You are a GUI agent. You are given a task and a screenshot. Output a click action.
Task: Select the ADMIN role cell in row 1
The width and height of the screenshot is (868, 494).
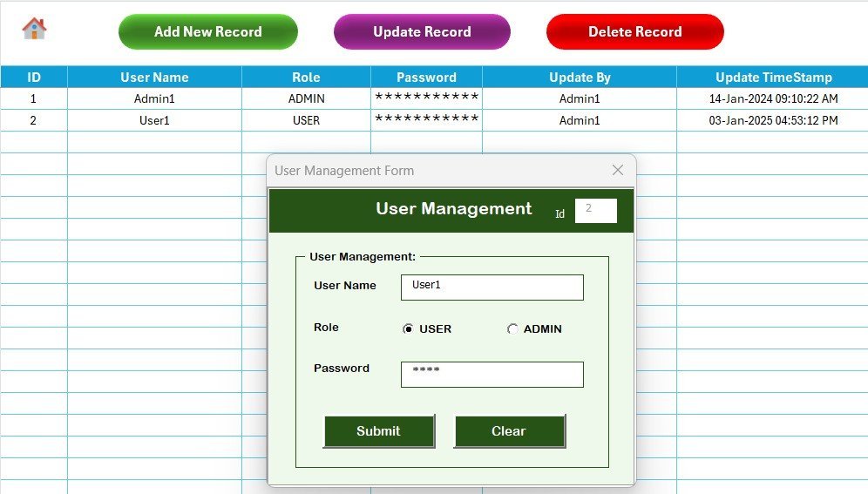[306, 98]
